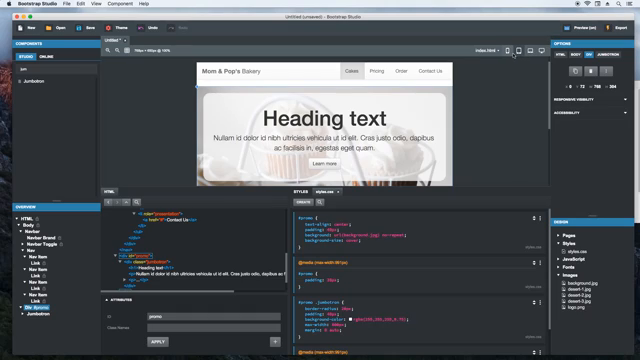This screenshot has width=640, height=360.
Task: Click the duplicate component button in Options
Action: click(576, 71)
